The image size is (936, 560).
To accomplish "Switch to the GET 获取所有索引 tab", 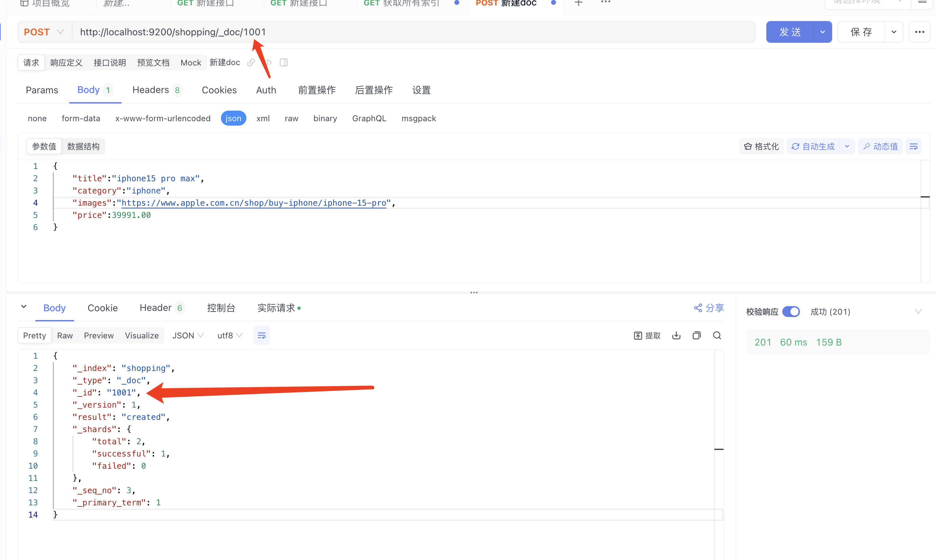I will [x=402, y=3].
